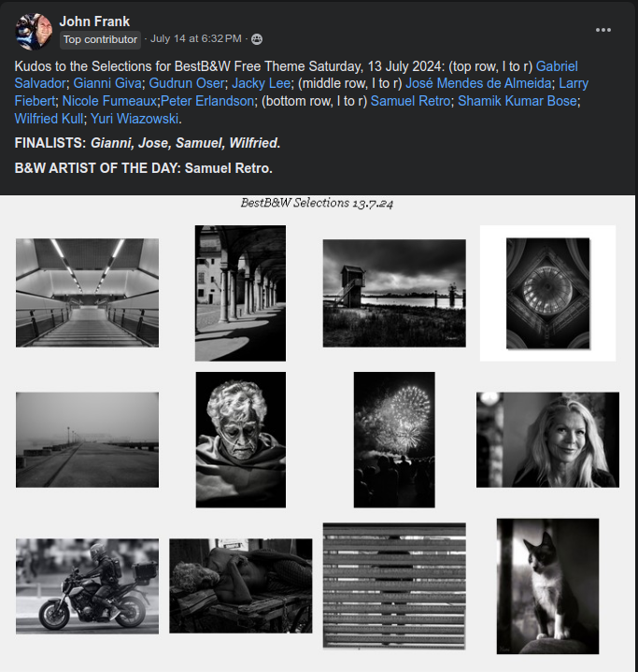Open José Mendes de Almeida's profile
638x672 pixels.
[x=478, y=83]
